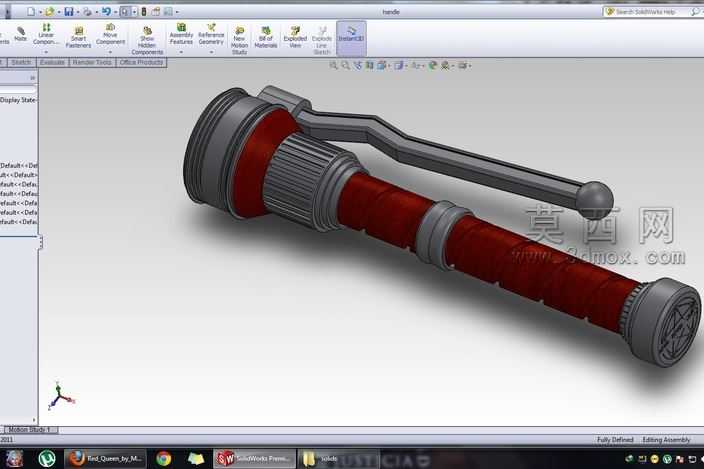Toggle the Instant3D button
704x469 pixels.
[351, 38]
